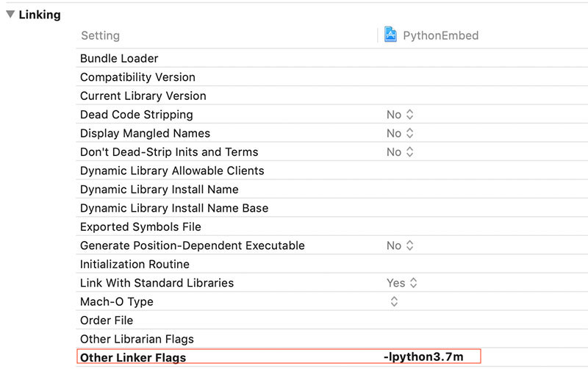This screenshot has width=588, height=369.
Task: Select the Compatibility Version setting
Action: click(137, 77)
